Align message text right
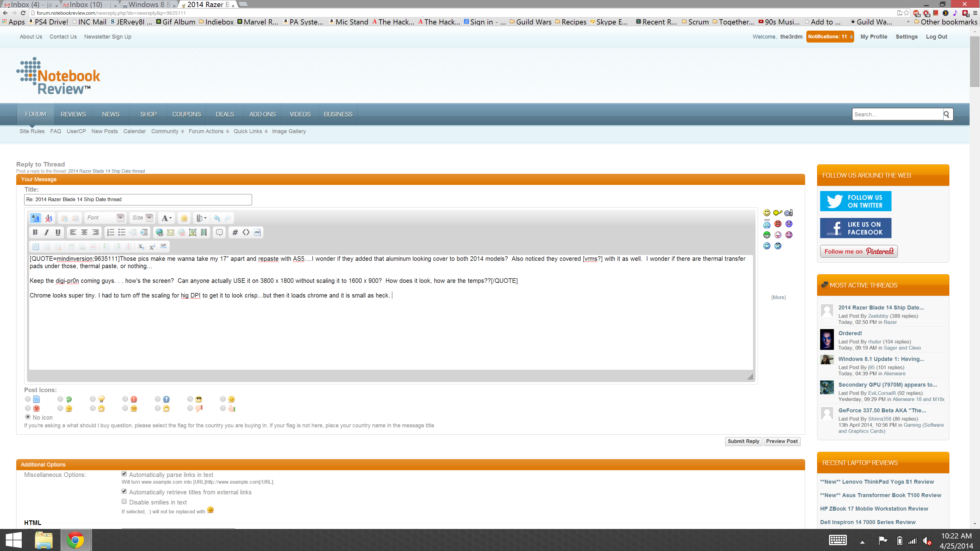Image resolution: width=980 pixels, height=551 pixels. [96, 232]
